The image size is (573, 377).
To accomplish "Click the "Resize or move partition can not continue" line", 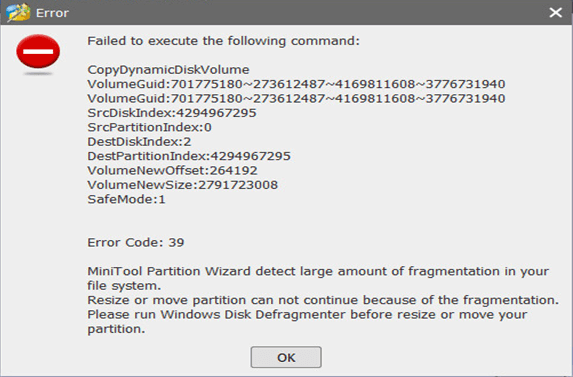I will tap(323, 300).
